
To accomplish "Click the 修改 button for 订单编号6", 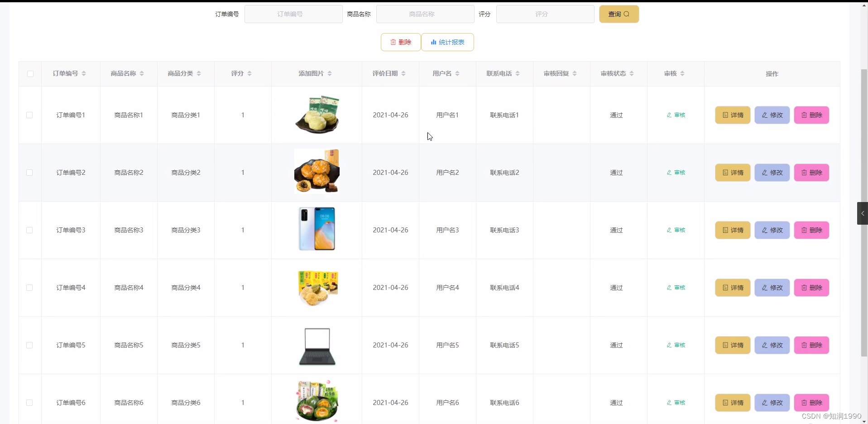I will point(772,402).
